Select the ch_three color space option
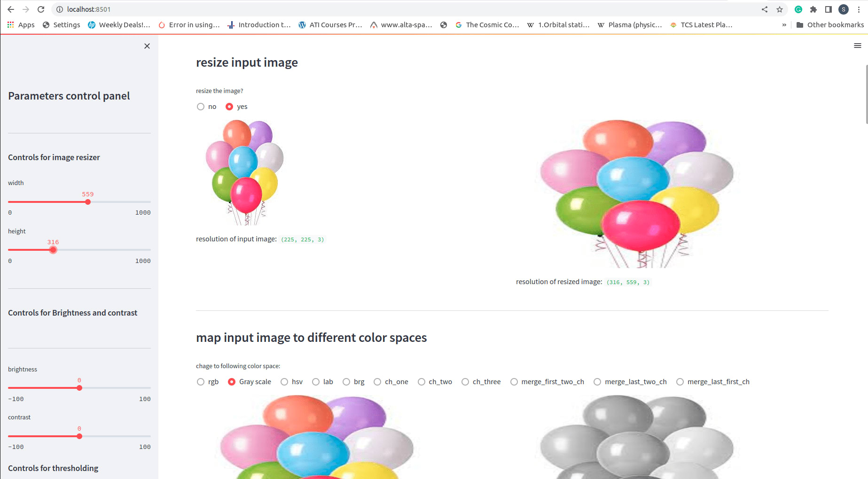Viewport: 868px width, 479px height. (x=481, y=382)
